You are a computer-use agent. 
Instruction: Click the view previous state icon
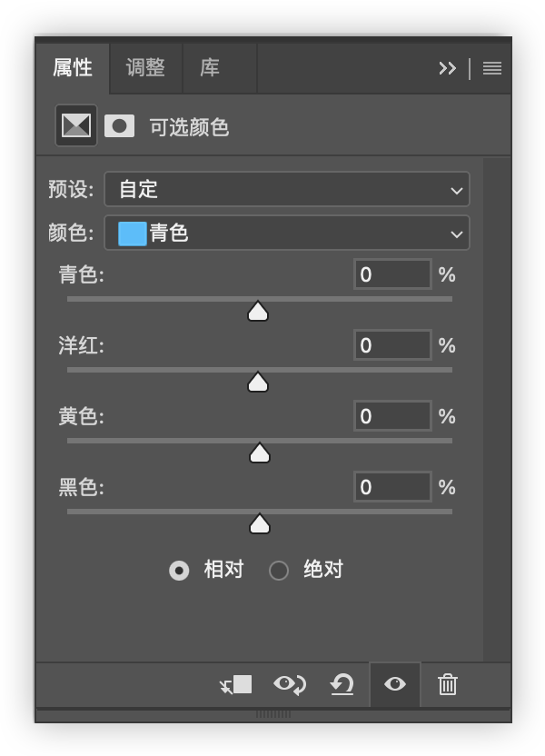pos(290,684)
